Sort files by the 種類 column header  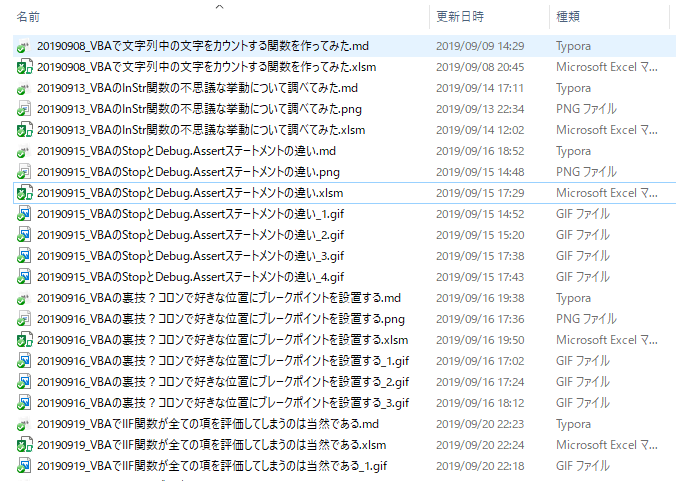coord(568,17)
